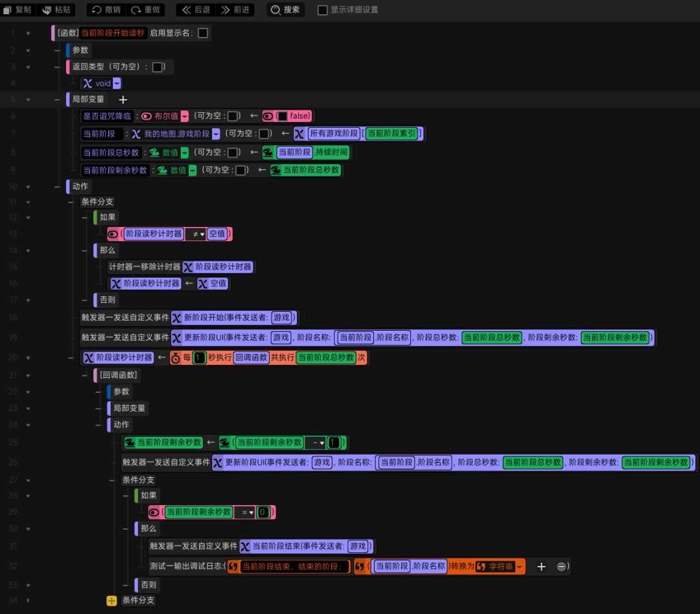Image resolution: width=700 pixels, height=614 pixels.
Task: Click the timer clock icon on line 20
Action: (x=176, y=358)
